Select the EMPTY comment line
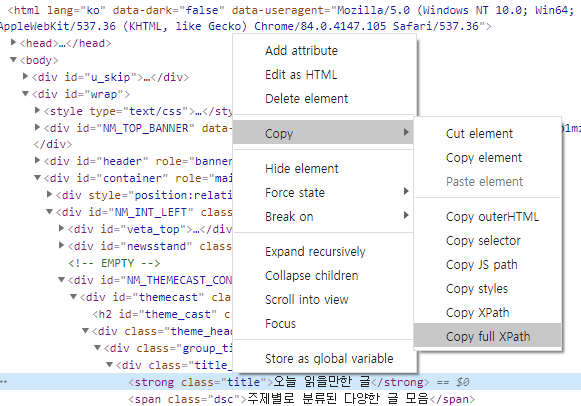Viewport: 581px width, 406px height. coord(114,263)
